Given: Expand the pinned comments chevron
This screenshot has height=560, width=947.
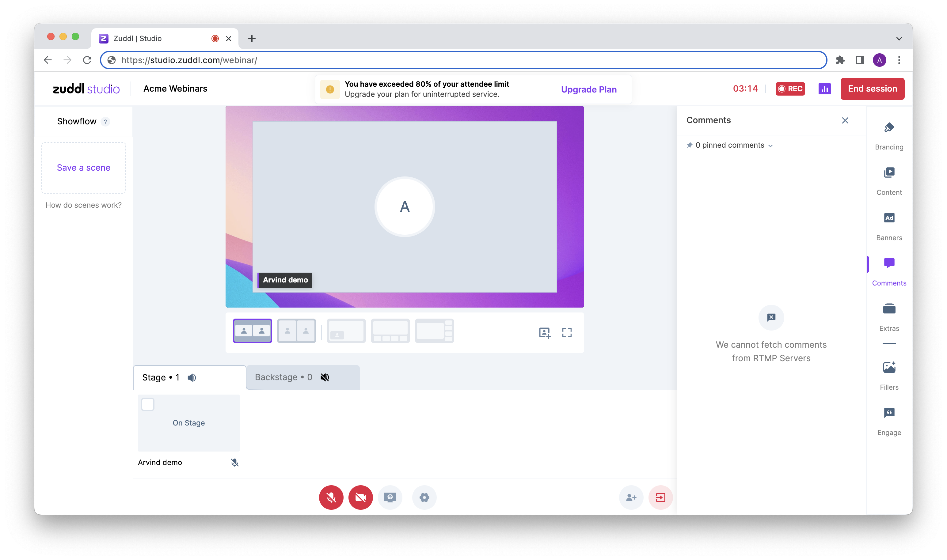Looking at the screenshot, I should click(770, 146).
